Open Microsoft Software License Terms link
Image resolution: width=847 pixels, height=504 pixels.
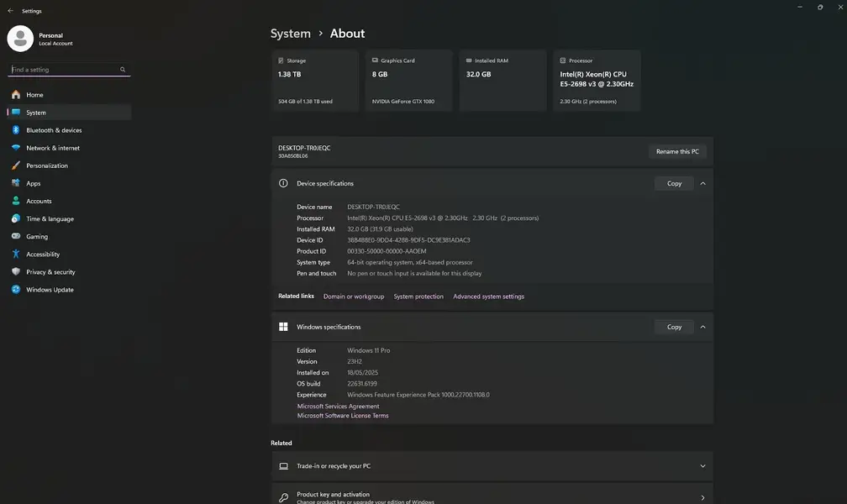coord(343,416)
